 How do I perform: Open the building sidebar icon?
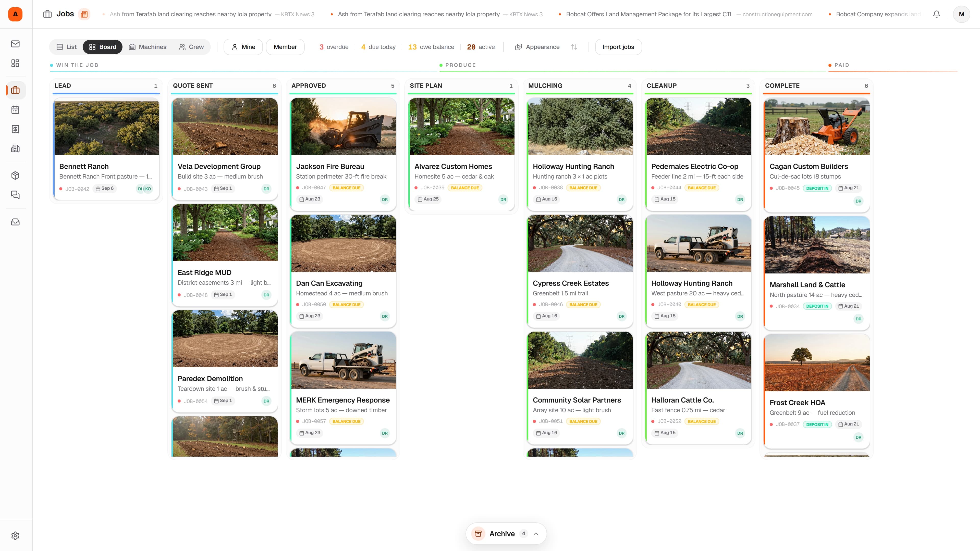coord(15,149)
